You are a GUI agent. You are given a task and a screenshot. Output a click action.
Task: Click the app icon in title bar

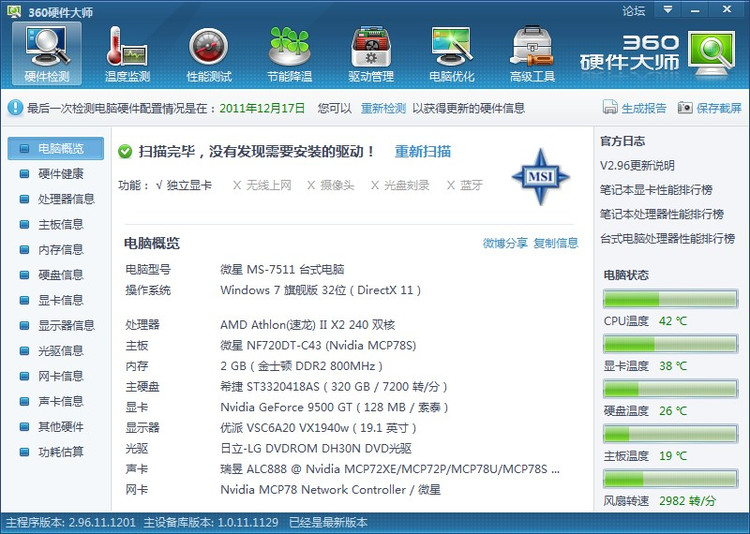[x=14, y=11]
